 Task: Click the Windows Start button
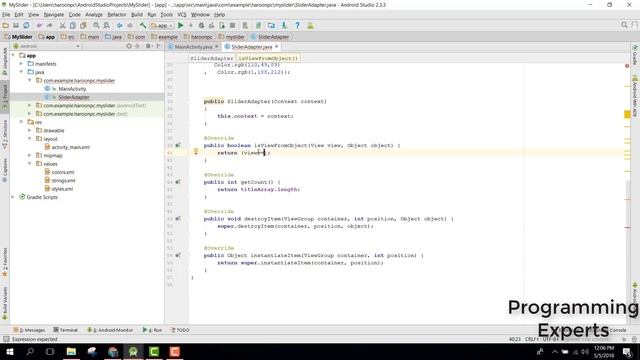coord(9,351)
